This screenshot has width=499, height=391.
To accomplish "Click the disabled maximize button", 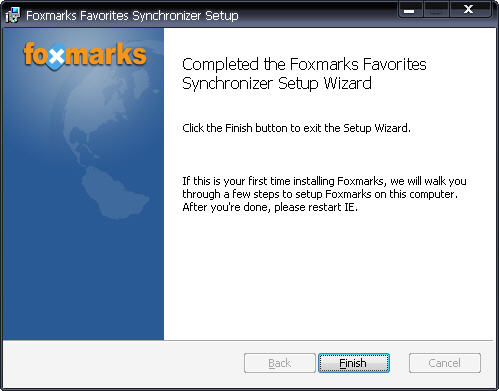I will [436, 10].
